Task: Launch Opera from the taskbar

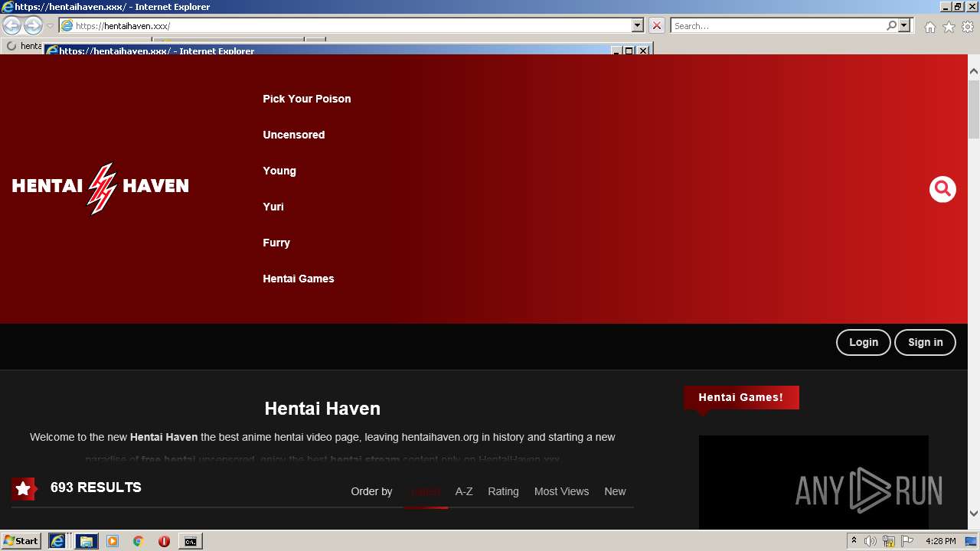Action: [x=164, y=541]
